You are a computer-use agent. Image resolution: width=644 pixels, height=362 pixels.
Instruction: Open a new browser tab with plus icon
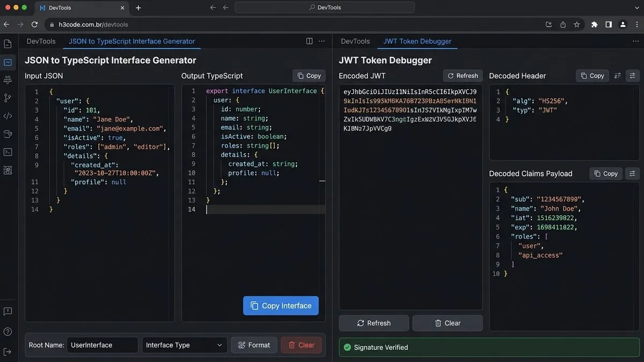coord(138,8)
